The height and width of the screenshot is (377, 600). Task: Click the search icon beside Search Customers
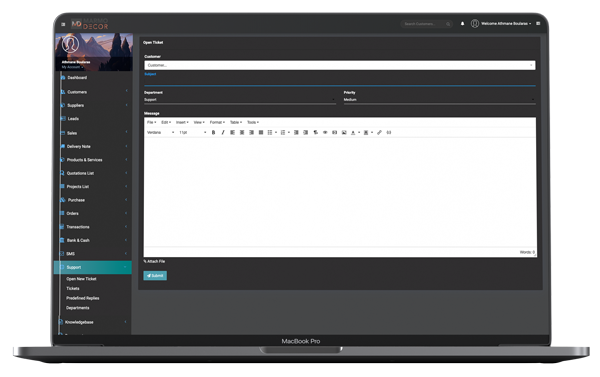click(x=448, y=24)
